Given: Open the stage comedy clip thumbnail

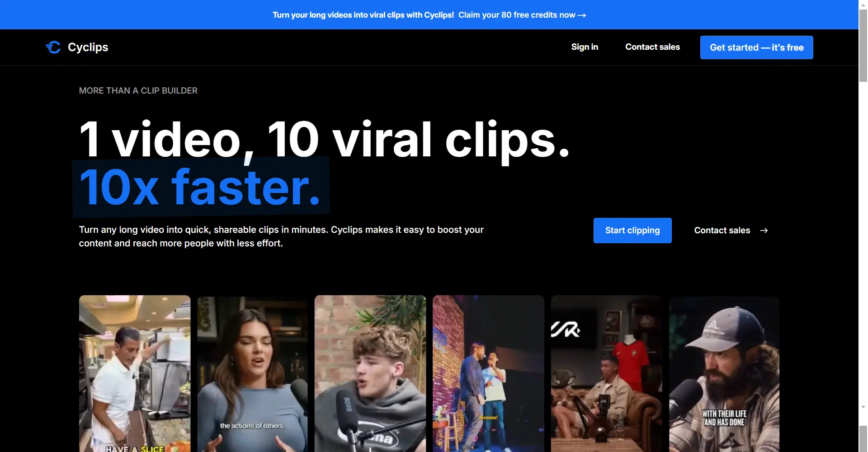Looking at the screenshot, I should pyautogui.click(x=488, y=373).
